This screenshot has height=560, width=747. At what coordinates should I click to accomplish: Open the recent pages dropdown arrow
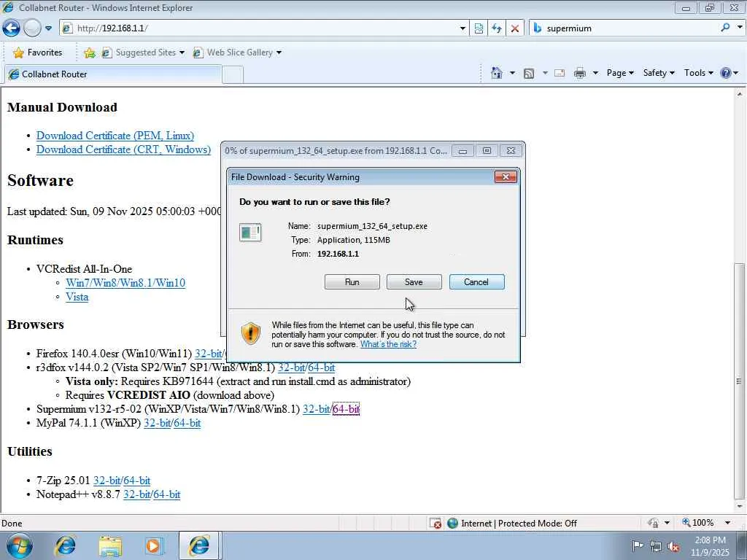tap(48, 28)
